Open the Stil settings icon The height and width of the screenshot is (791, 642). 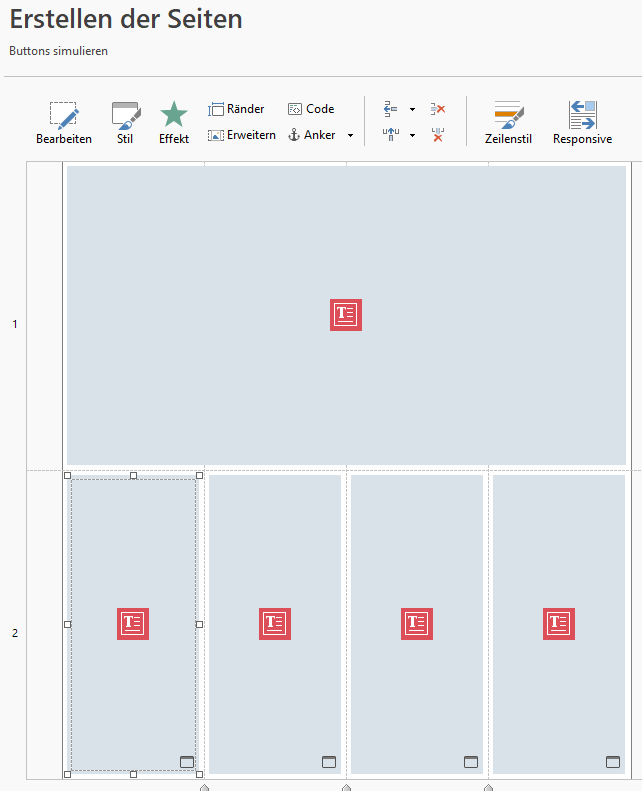(x=125, y=115)
